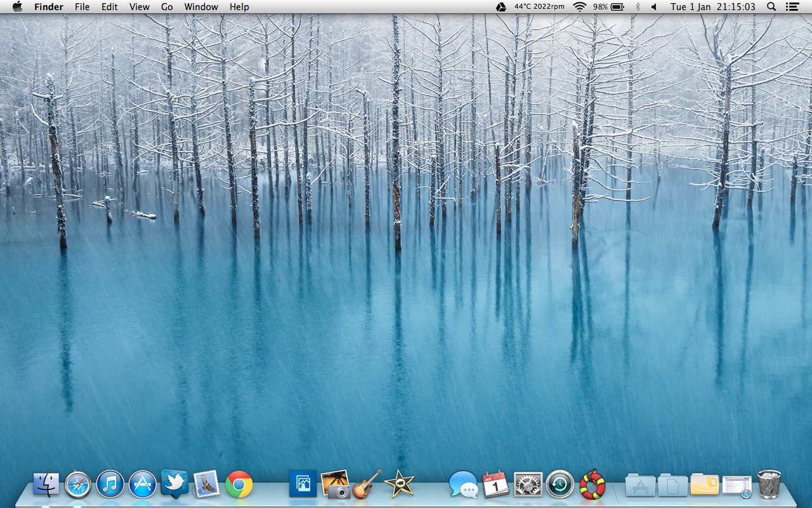This screenshot has height=508, width=812.
Task: Click the volume speaker icon
Action: [655, 7]
